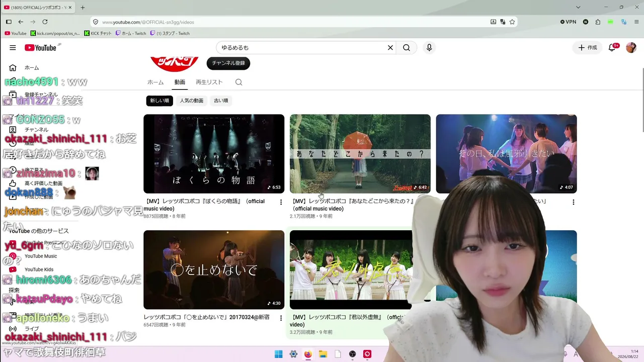Open 【MV】ぼくらの物語 video title link

[204, 205]
